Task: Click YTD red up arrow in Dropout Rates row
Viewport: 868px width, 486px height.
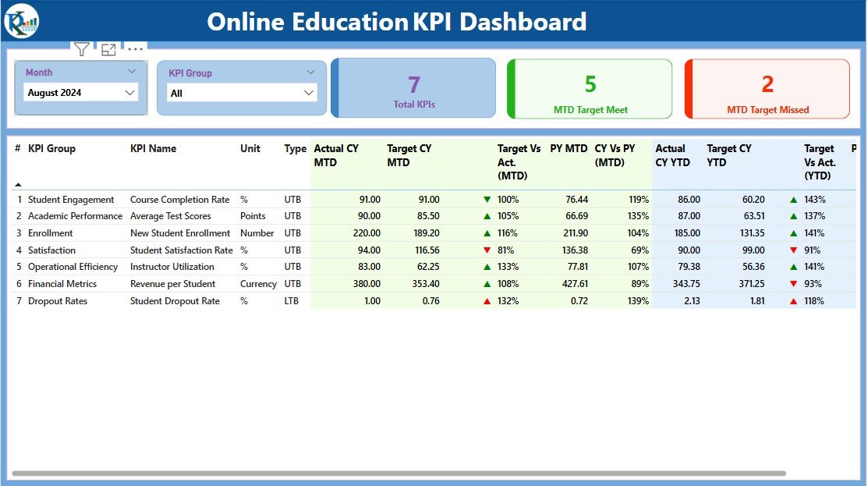Action: (x=793, y=301)
